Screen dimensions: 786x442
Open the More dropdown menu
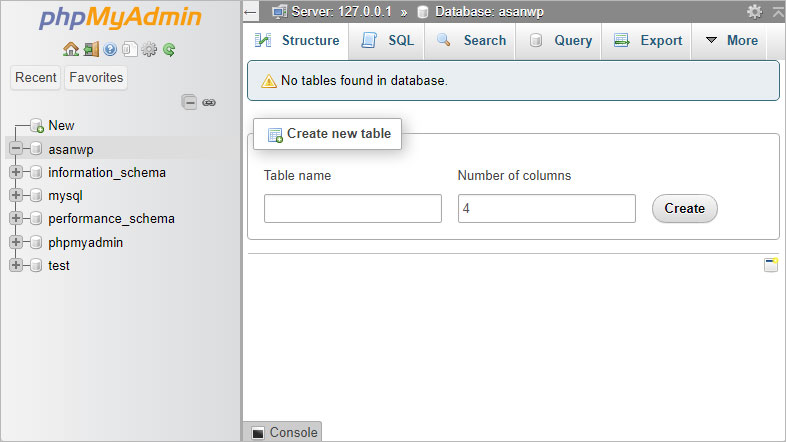click(731, 41)
